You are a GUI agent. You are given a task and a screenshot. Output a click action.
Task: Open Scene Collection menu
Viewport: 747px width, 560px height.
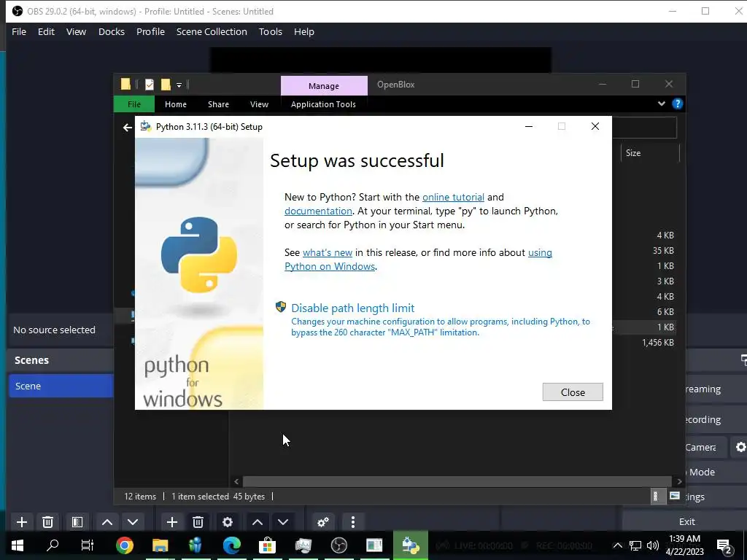point(212,31)
